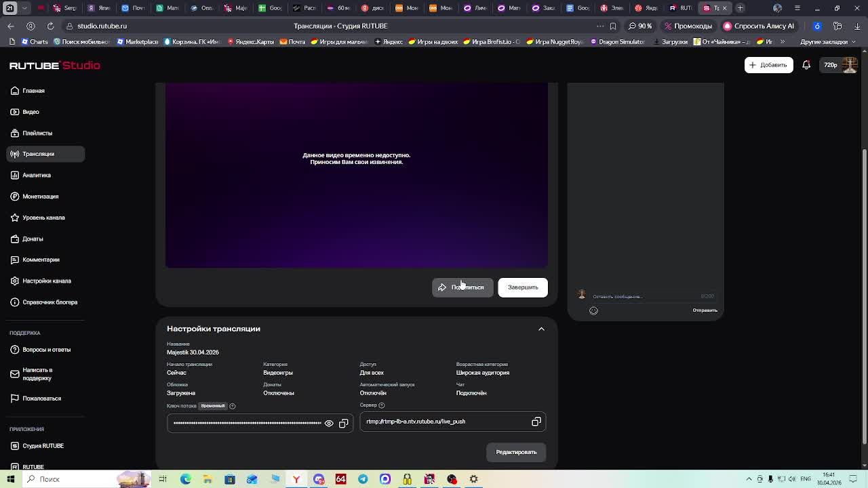Open Microsoft Edge from taskbar
Viewport: 868px width, 488px height.
click(185, 479)
